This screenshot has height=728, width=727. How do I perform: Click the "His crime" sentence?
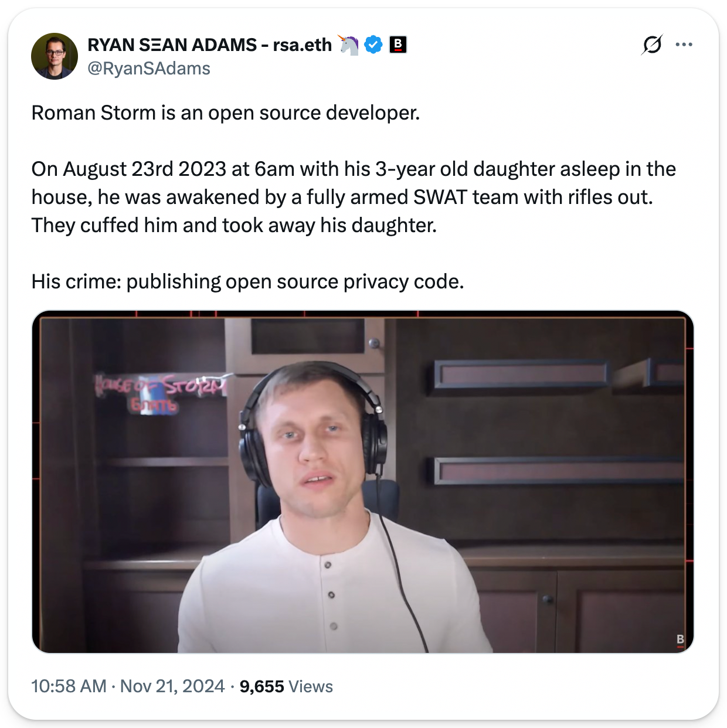[247, 281]
